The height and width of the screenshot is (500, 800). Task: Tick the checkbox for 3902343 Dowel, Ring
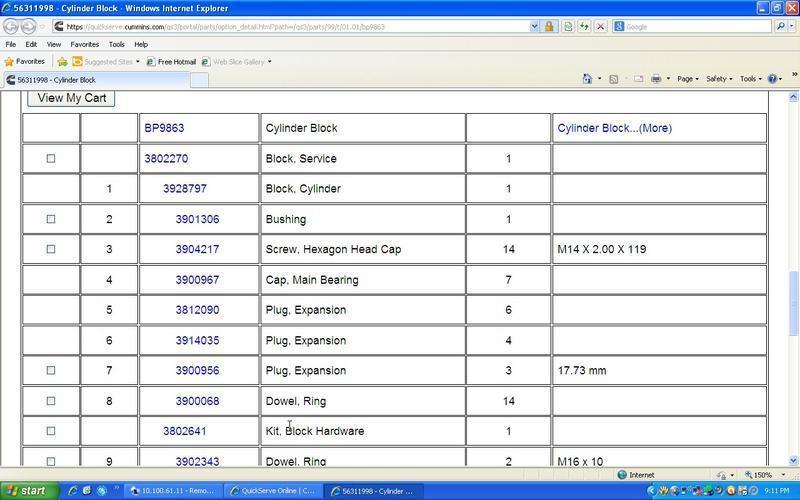tap(51, 461)
